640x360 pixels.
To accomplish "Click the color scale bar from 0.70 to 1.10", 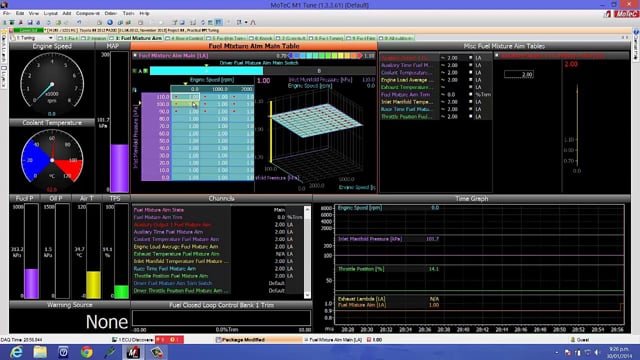I will pyautogui.click(x=325, y=56).
